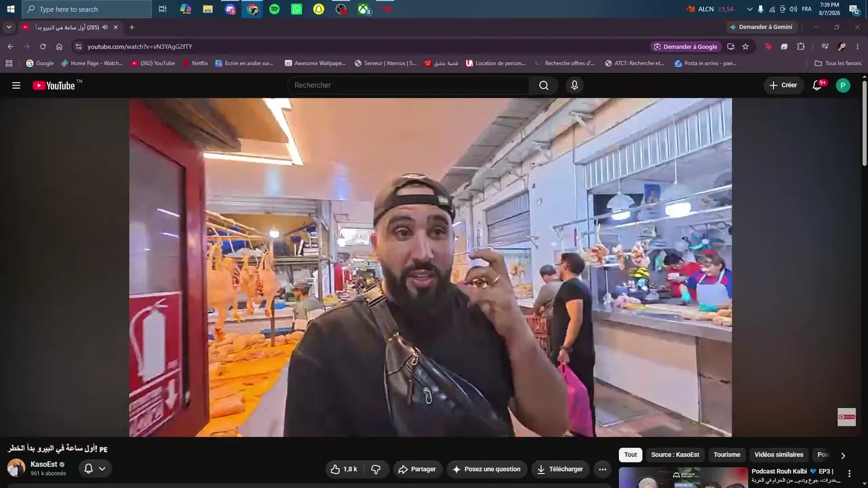Open the Google bookmark
Screen dimensions: 868x488
[x=40, y=63]
